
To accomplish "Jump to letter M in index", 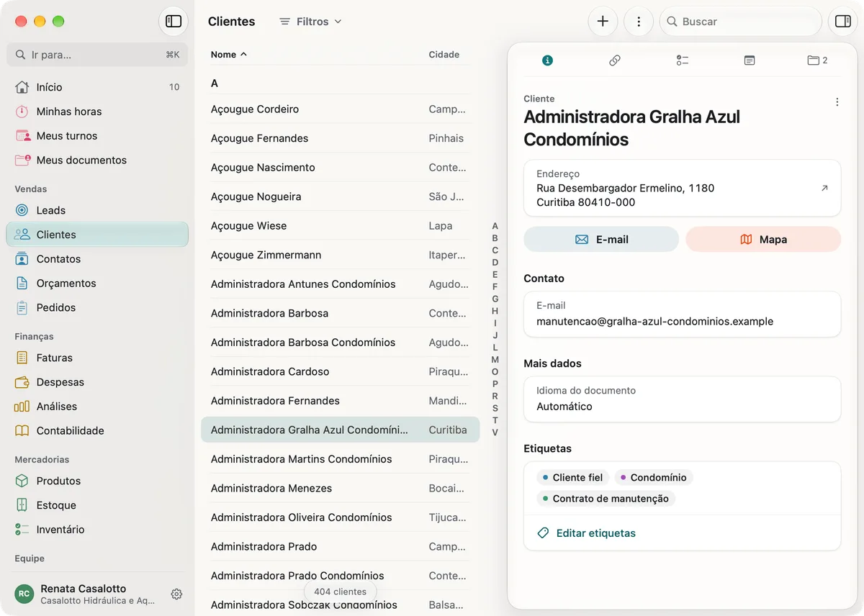I will pyautogui.click(x=495, y=360).
